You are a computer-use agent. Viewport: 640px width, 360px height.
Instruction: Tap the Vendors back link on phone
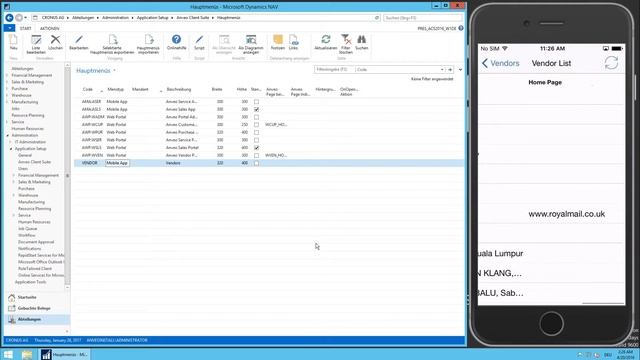pyautogui.click(x=500, y=63)
